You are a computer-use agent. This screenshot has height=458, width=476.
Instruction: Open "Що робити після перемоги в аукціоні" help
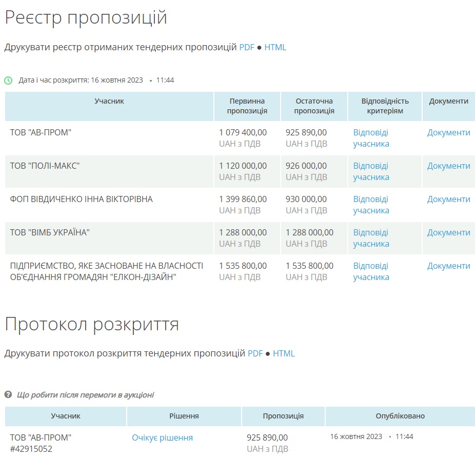(85, 395)
